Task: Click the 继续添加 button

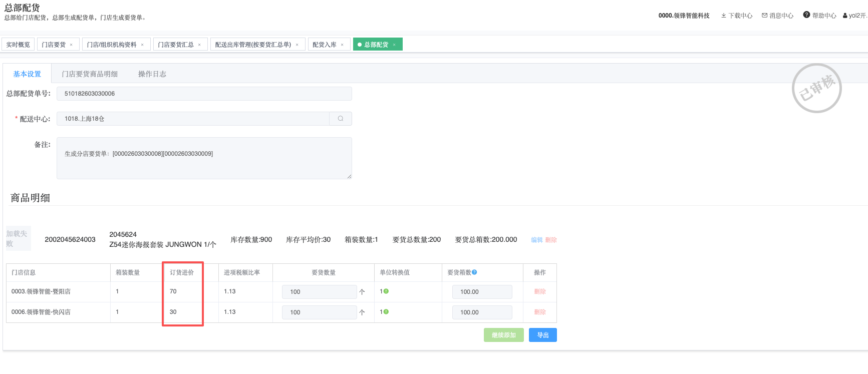Action: pyautogui.click(x=503, y=335)
